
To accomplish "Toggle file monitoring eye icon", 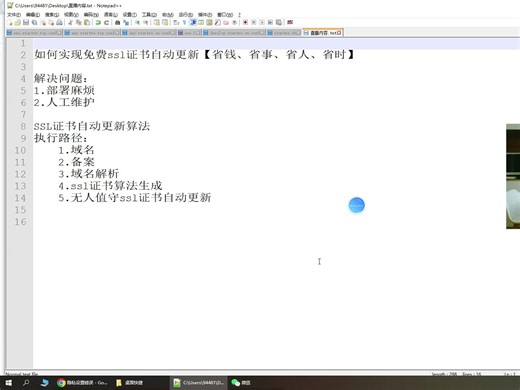I will (x=235, y=23).
